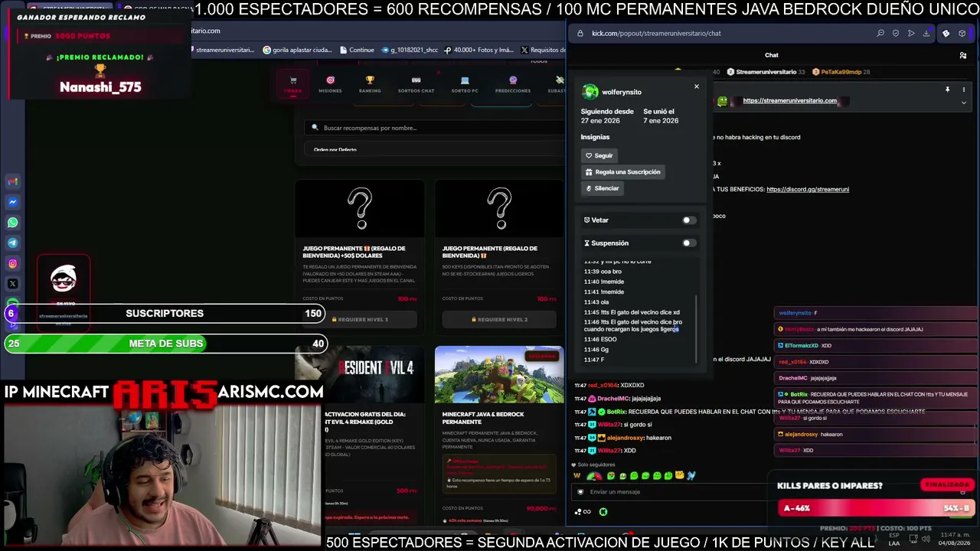
Task: Click the kick.com popout chat address bar
Action: coord(720,33)
